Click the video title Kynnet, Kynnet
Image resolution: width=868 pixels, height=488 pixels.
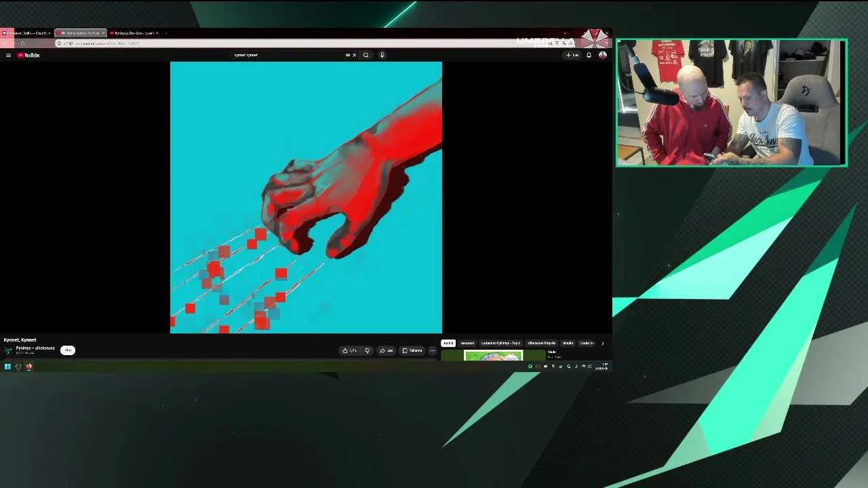20,340
